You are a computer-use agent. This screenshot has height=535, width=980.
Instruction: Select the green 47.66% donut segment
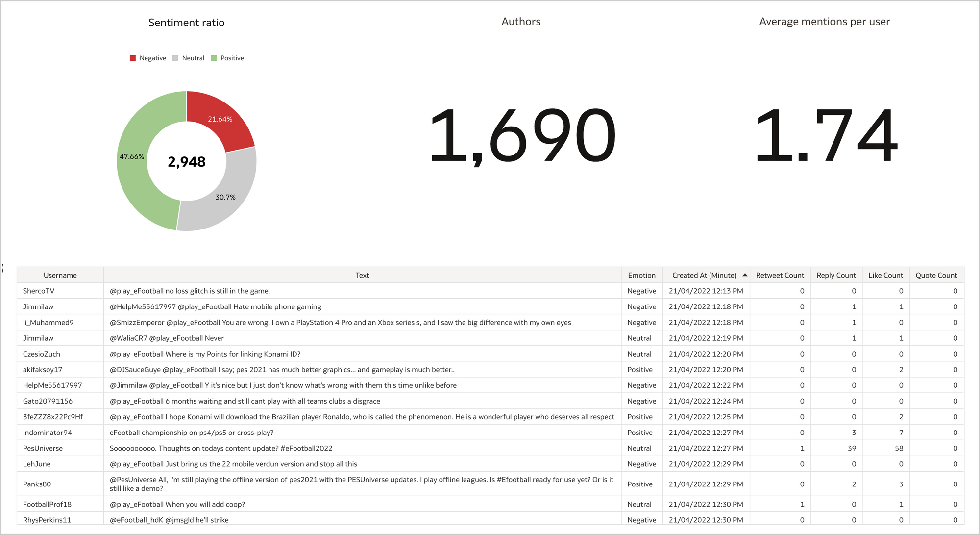click(131, 157)
